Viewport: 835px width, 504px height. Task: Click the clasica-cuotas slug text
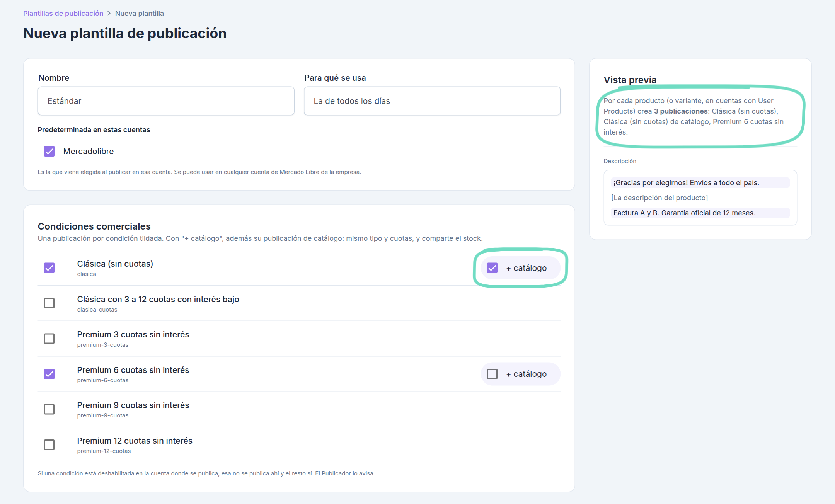pos(97,310)
